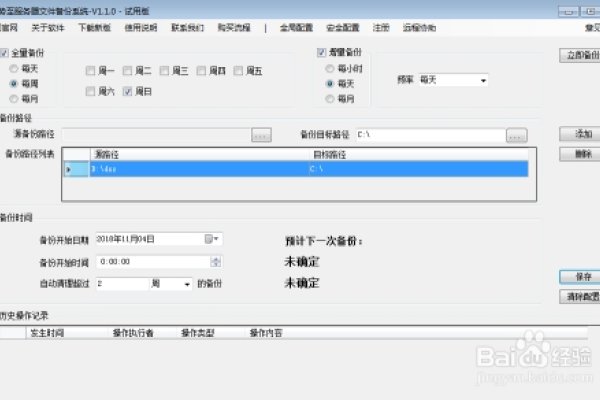Check the 周三 weekday checkbox
The image size is (600, 400).
tap(164, 71)
